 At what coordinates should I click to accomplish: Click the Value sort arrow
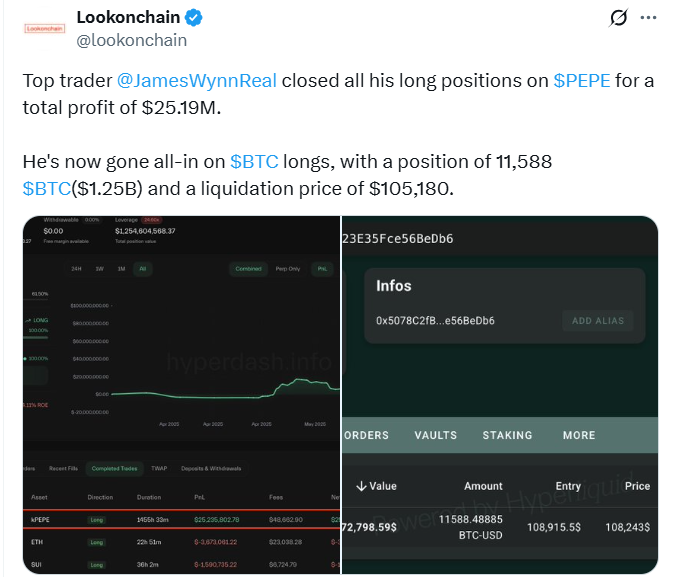(x=361, y=486)
